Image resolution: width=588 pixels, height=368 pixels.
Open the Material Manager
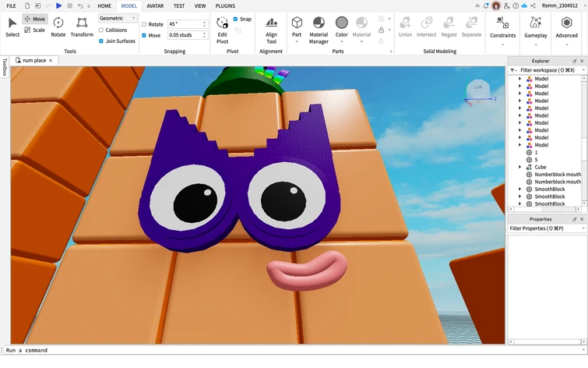coord(319,27)
